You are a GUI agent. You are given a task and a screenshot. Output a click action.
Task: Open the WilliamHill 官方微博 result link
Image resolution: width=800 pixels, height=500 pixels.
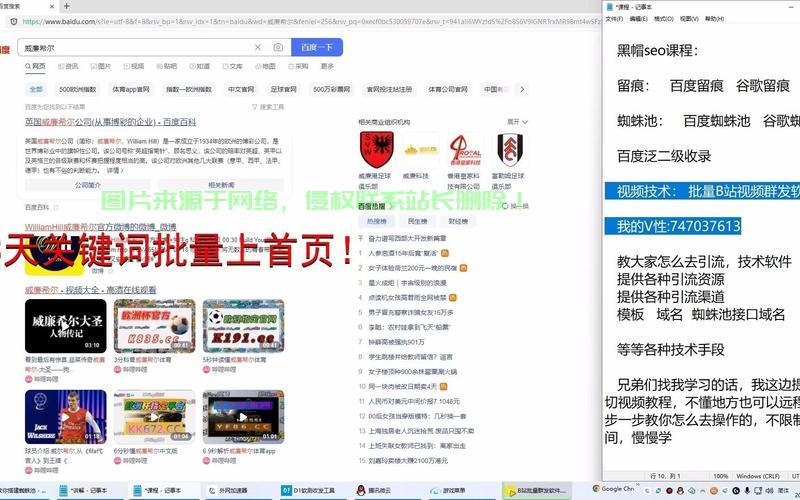[101, 227]
